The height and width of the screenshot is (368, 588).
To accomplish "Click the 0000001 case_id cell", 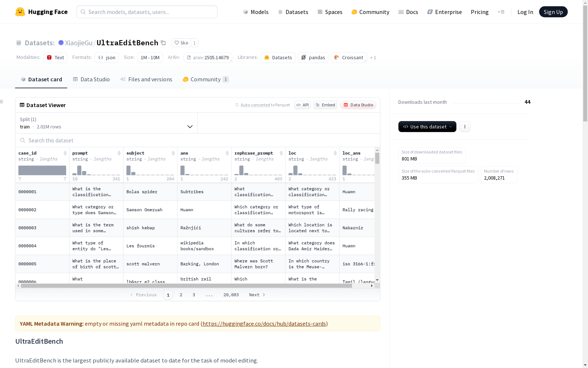I will point(42,192).
